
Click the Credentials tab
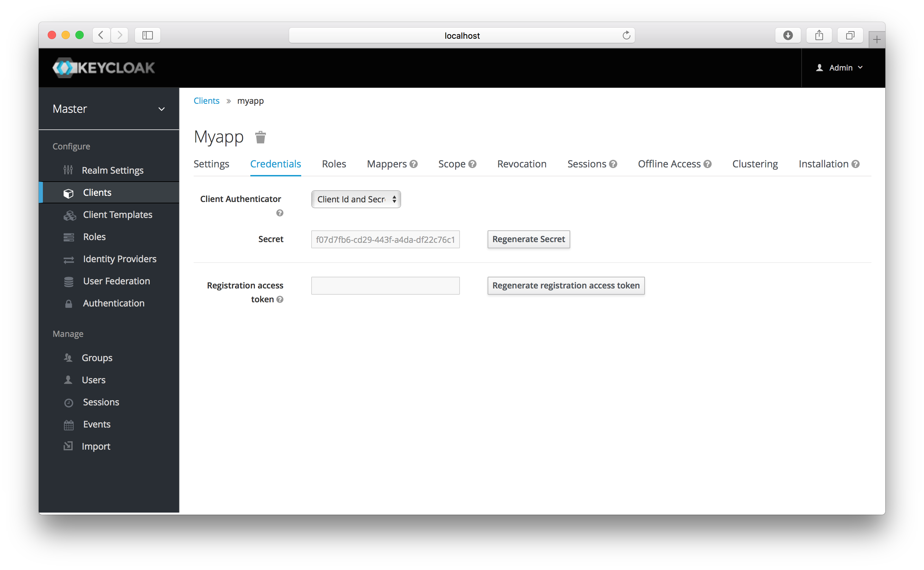[275, 164]
